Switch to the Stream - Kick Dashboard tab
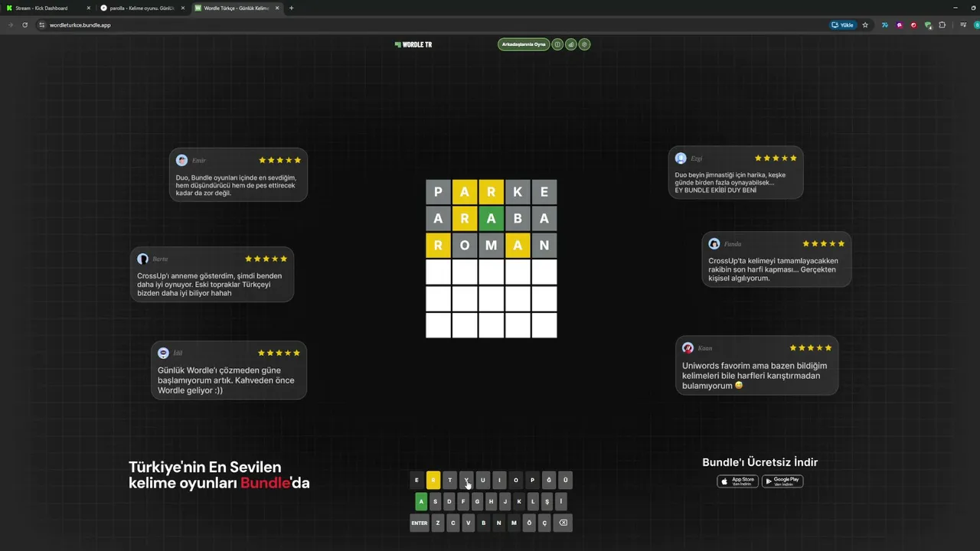The width and height of the screenshot is (980, 551). pyautogui.click(x=47, y=8)
